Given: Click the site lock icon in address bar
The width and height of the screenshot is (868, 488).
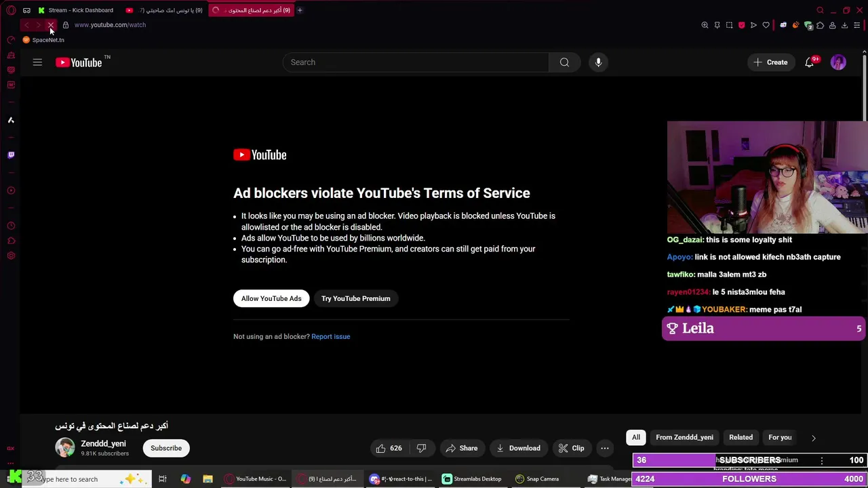Looking at the screenshot, I should pos(66,25).
